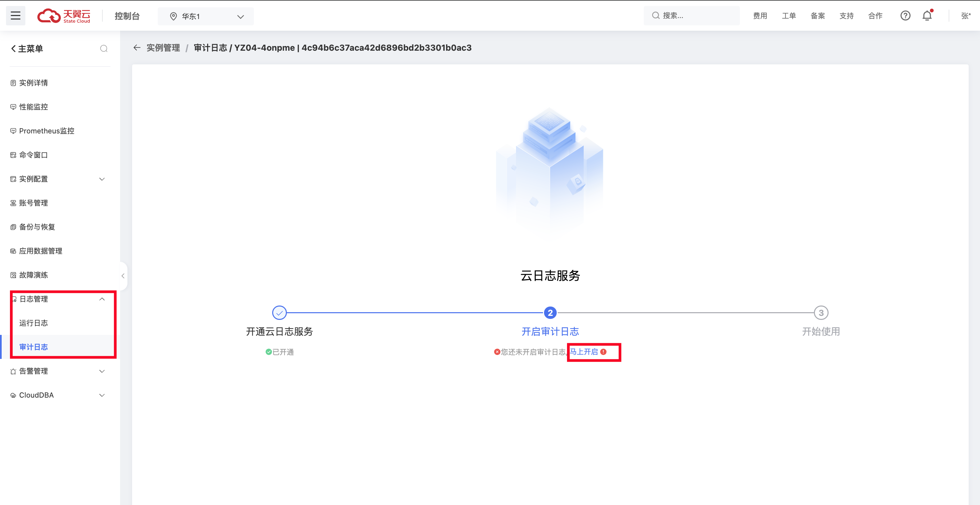
Task: Click the sidebar search icon
Action: point(104,49)
